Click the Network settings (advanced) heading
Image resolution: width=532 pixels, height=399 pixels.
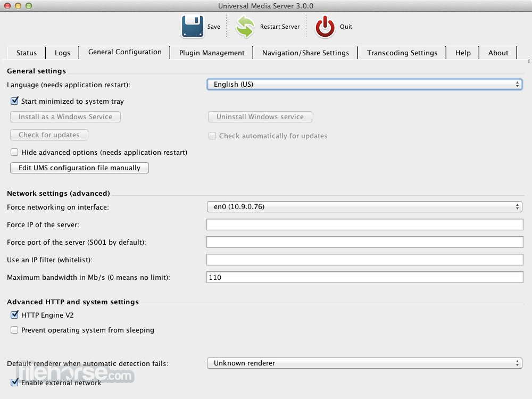tap(59, 194)
